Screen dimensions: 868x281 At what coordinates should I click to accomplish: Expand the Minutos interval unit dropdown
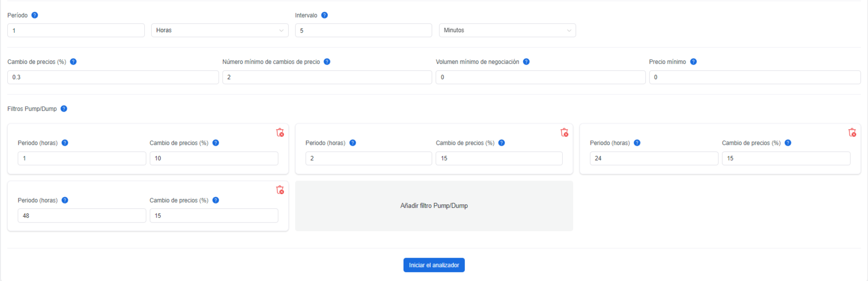507,30
